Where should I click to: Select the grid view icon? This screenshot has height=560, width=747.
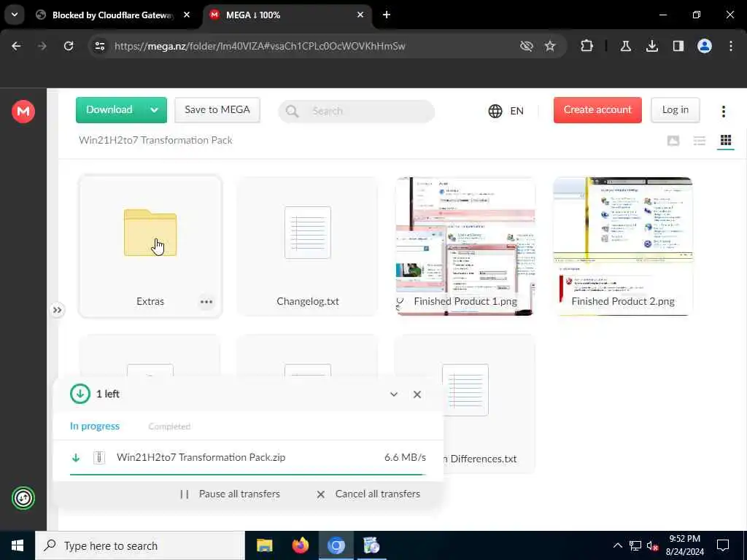click(726, 141)
